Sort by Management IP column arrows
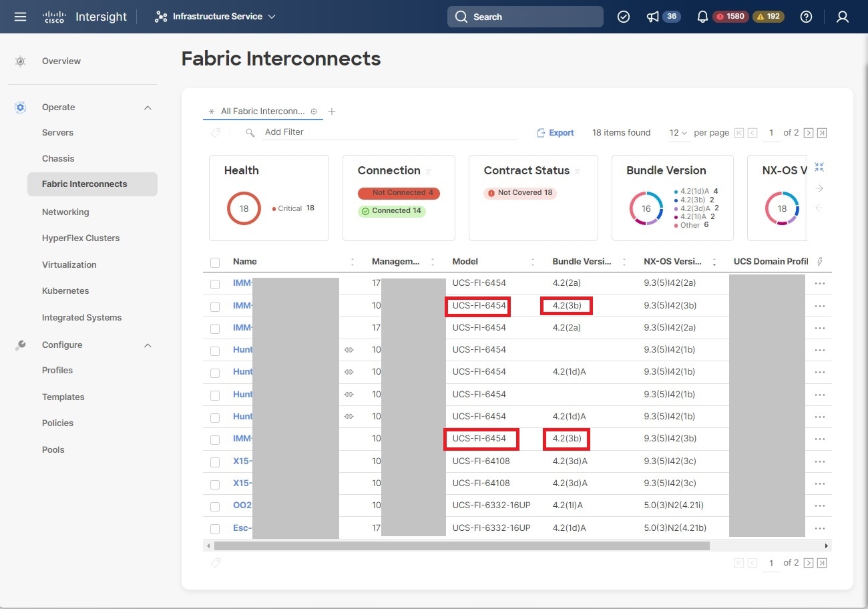This screenshot has height=609, width=868. (x=433, y=262)
